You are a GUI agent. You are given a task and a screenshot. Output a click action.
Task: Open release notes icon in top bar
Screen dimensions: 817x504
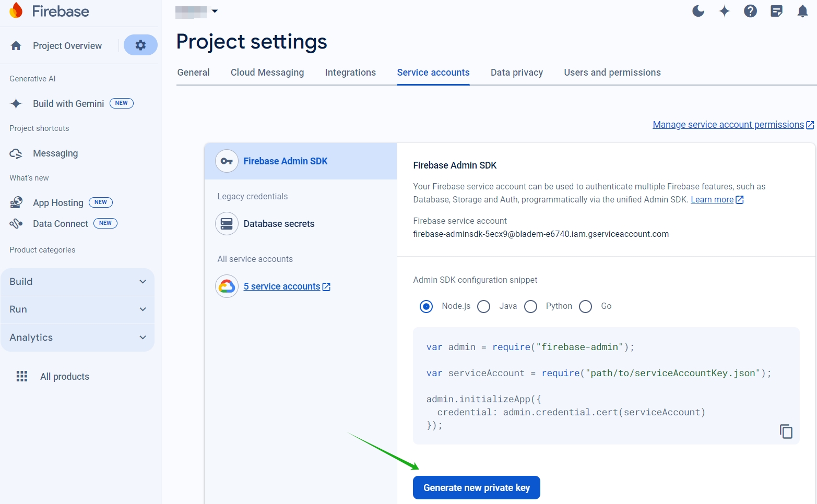tap(776, 11)
